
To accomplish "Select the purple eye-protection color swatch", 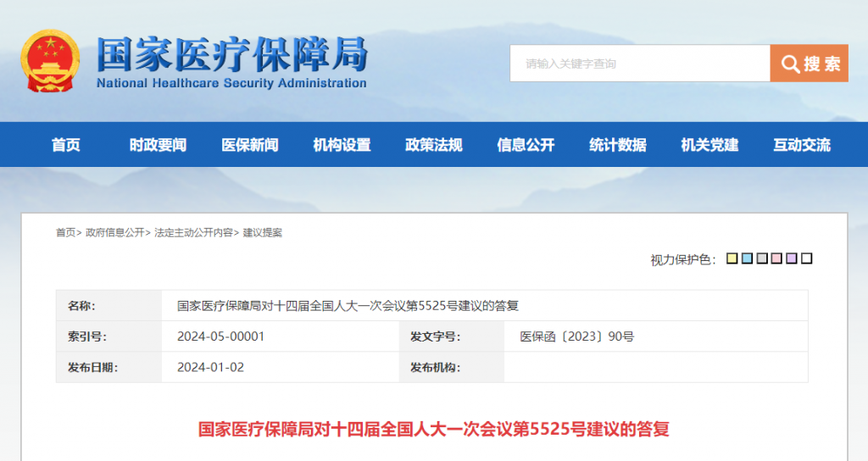I will click(x=792, y=258).
